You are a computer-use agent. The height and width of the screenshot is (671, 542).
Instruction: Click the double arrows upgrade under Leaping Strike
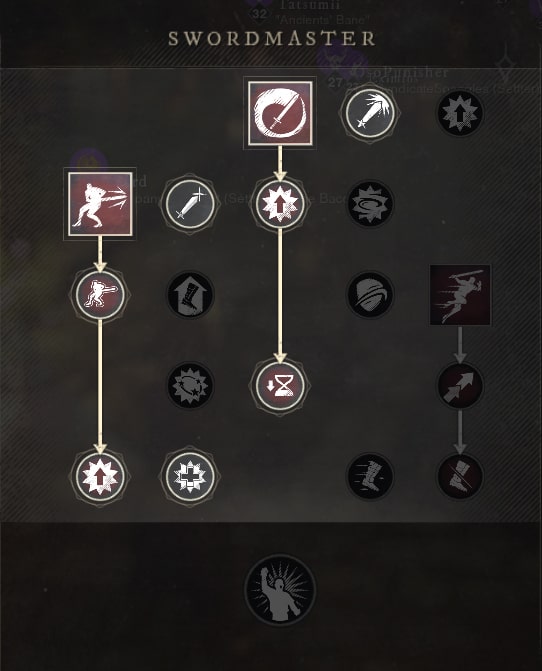460,386
